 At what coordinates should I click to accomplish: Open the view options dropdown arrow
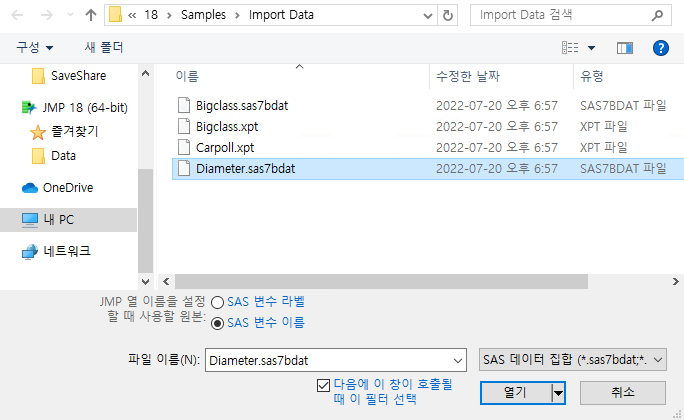[592, 48]
